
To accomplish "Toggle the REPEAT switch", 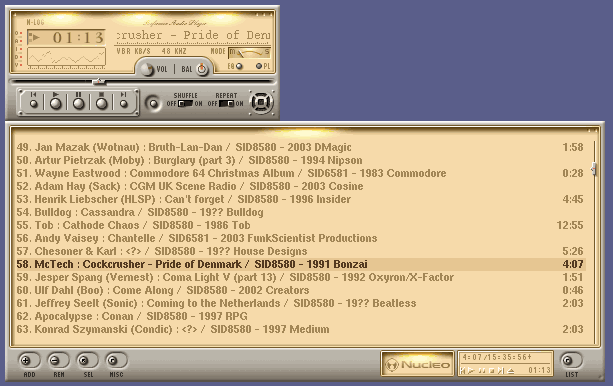I will click(x=226, y=104).
